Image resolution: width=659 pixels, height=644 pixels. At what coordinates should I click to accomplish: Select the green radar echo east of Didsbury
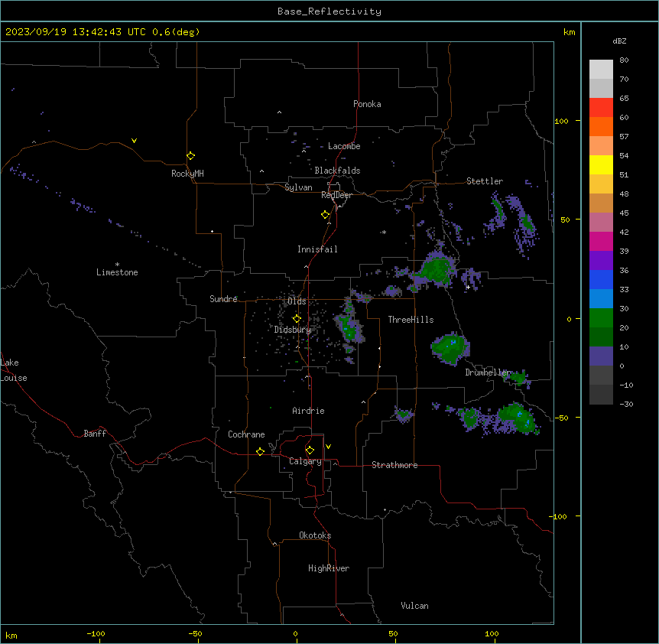pyautogui.click(x=349, y=327)
